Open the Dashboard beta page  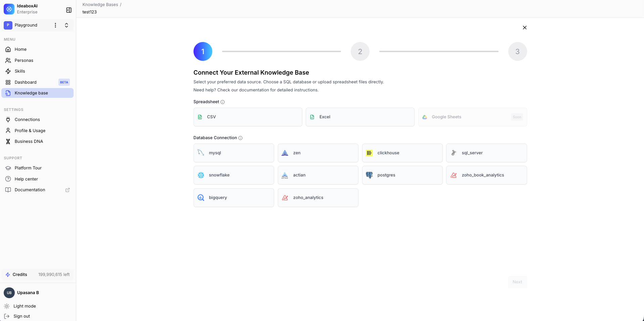click(x=37, y=82)
